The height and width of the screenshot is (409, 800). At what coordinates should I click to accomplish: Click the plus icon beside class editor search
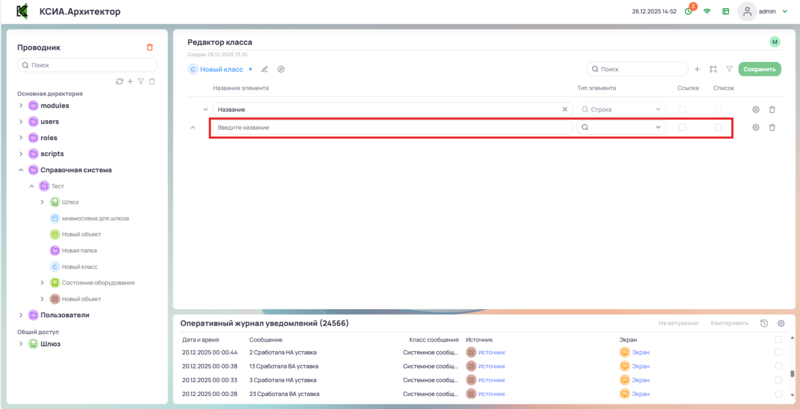(x=697, y=69)
